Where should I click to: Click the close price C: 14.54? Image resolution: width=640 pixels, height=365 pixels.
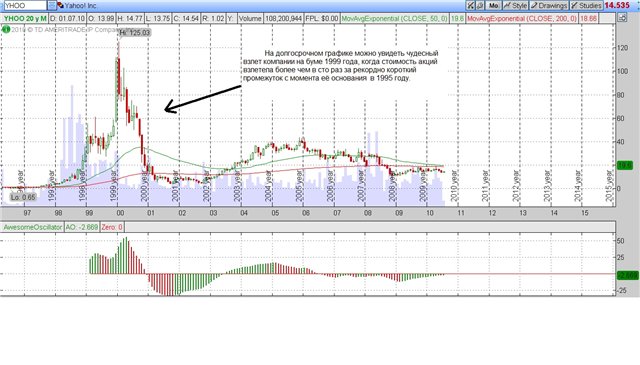tap(186, 18)
